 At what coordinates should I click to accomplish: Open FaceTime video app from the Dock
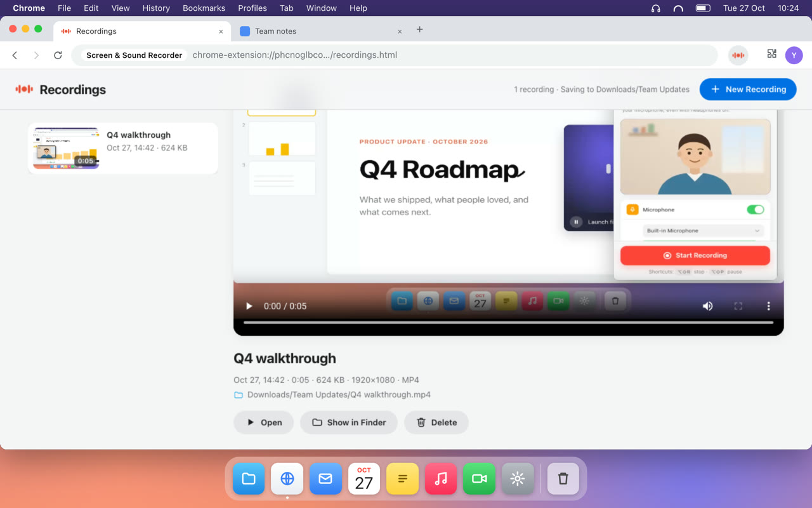tap(479, 479)
